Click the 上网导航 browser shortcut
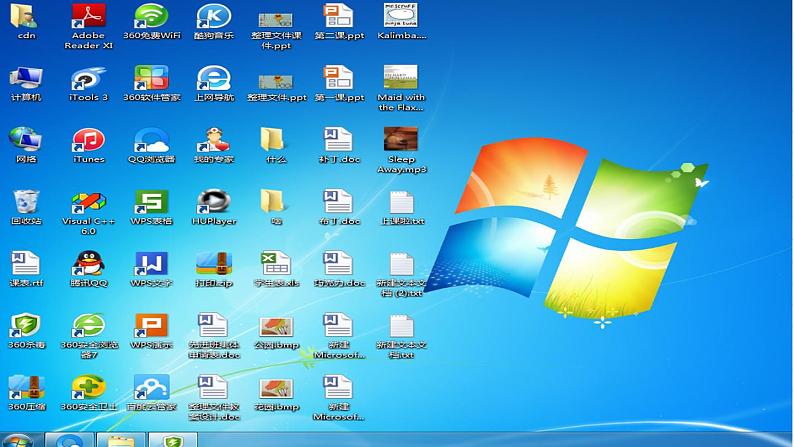The image size is (794, 447). coord(214,84)
